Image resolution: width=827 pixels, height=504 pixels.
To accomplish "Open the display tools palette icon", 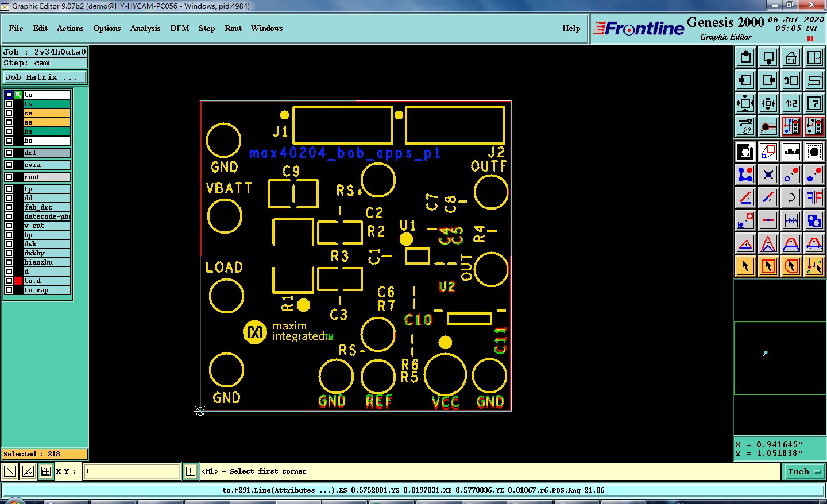I will point(745,126).
